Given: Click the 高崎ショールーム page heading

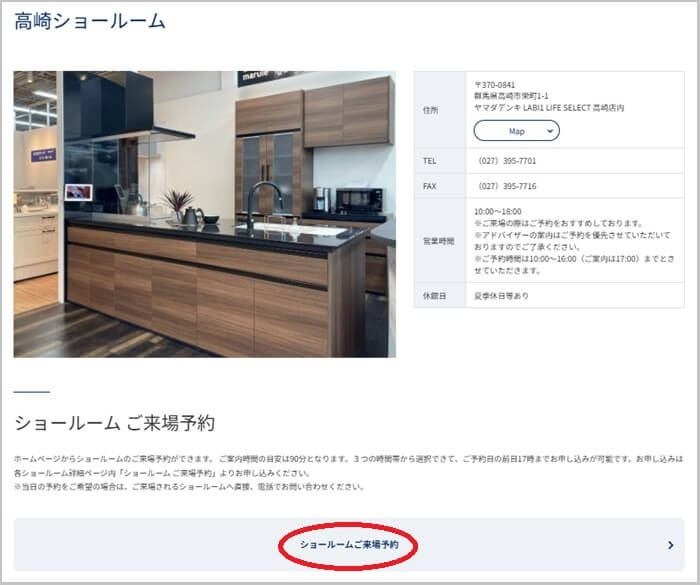Looking at the screenshot, I should point(90,21).
